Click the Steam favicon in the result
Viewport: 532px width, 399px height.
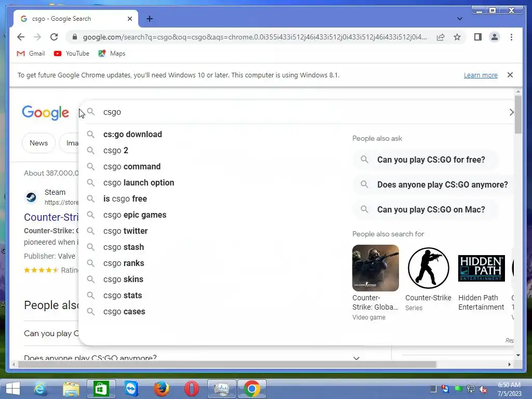(x=31, y=197)
